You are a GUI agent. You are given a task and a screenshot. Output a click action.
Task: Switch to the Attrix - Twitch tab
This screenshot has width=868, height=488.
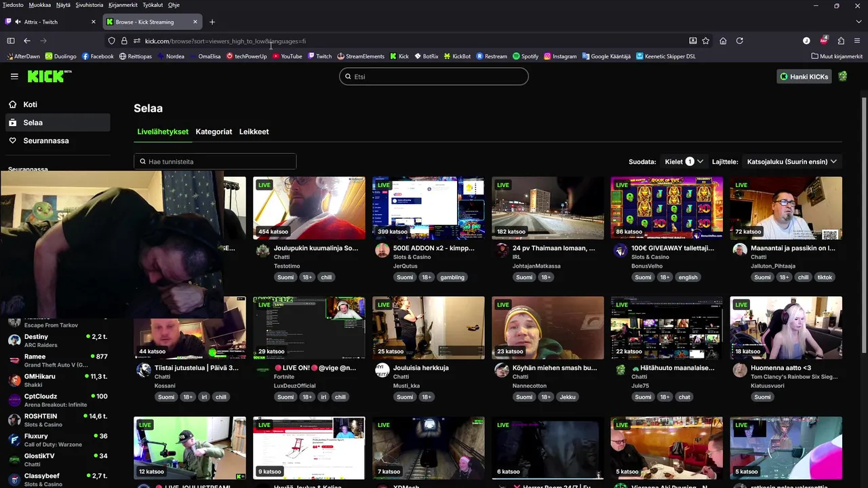(50, 22)
